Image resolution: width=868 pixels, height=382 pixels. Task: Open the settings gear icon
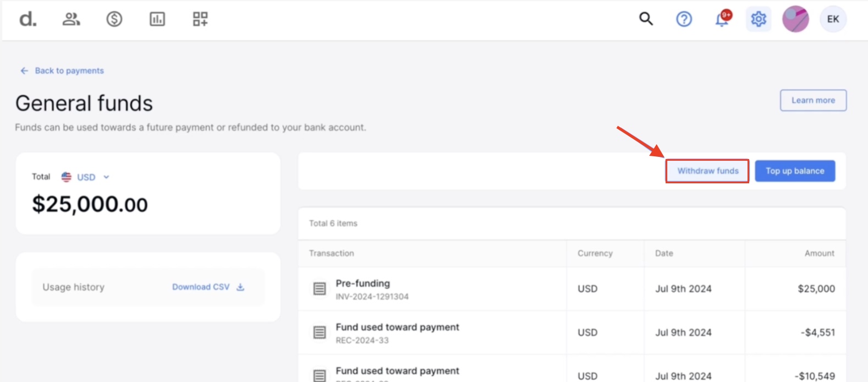pos(758,19)
